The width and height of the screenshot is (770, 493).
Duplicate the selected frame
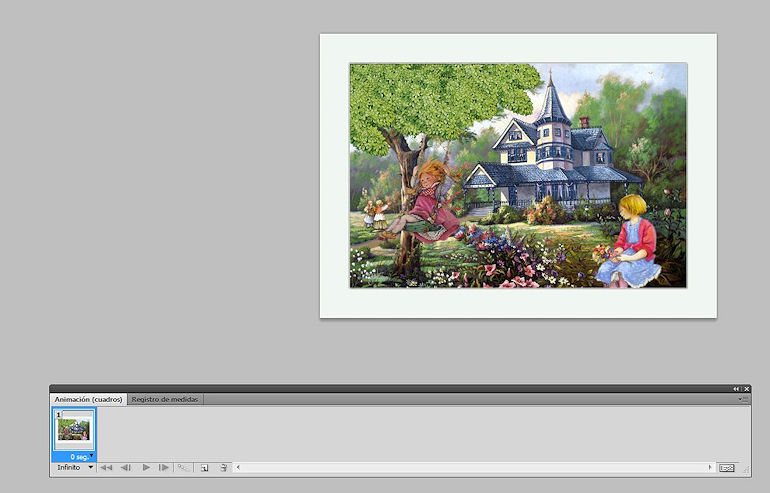point(204,467)
